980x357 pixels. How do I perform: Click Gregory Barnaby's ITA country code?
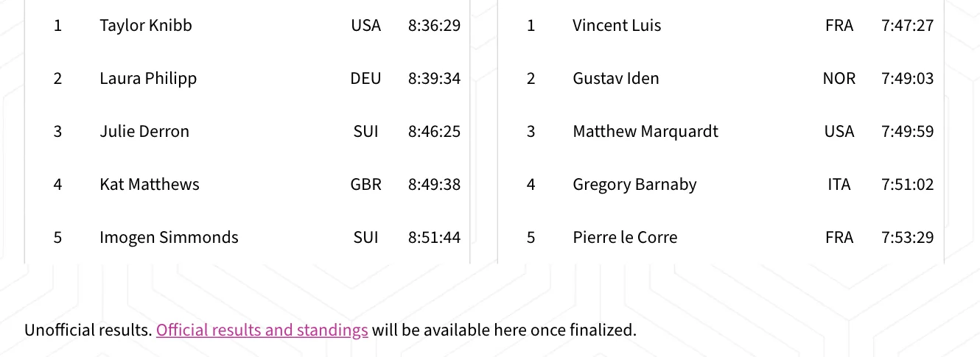pos(839,184)
